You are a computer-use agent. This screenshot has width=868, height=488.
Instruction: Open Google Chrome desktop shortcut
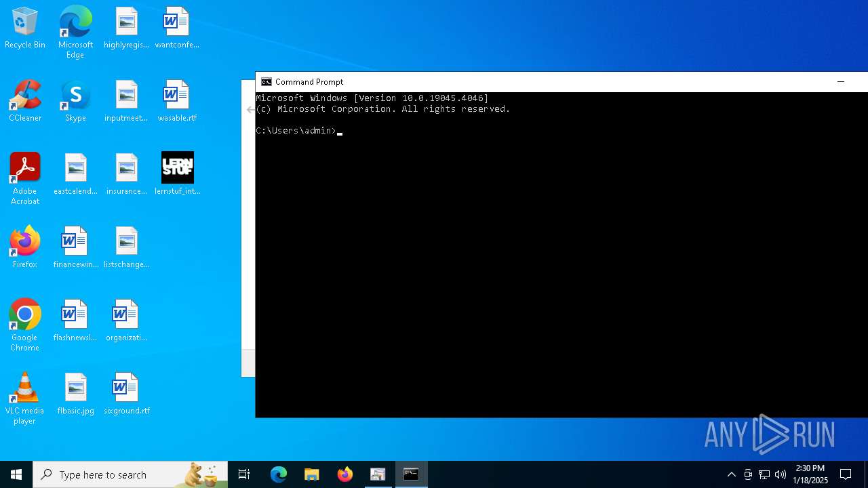[x=25, y=325]
